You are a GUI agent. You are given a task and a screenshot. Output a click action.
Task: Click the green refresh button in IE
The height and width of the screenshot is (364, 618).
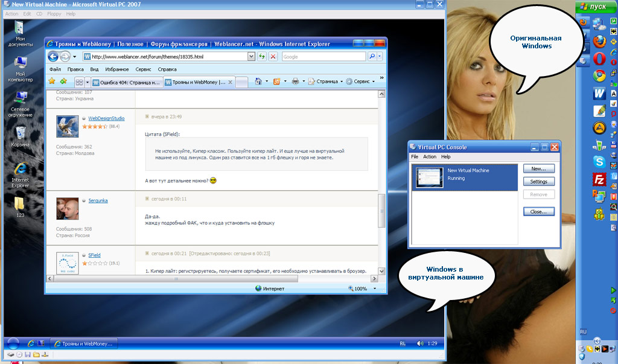coord(262,56)
